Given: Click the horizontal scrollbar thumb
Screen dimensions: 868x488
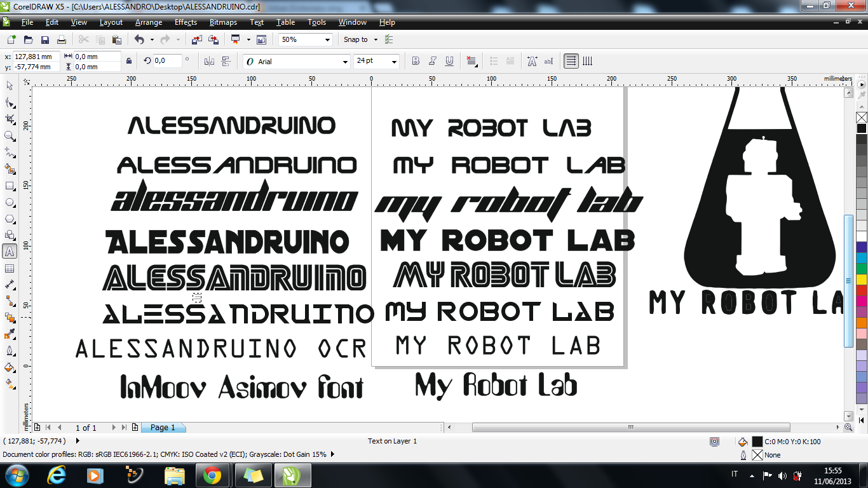Looking at the screenshot, I should pos(631,428).
